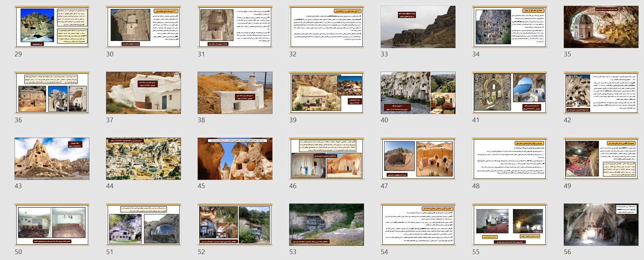Open slide 53 showing house under cliff
Screen dimensions: 644x260
[326, 224]
